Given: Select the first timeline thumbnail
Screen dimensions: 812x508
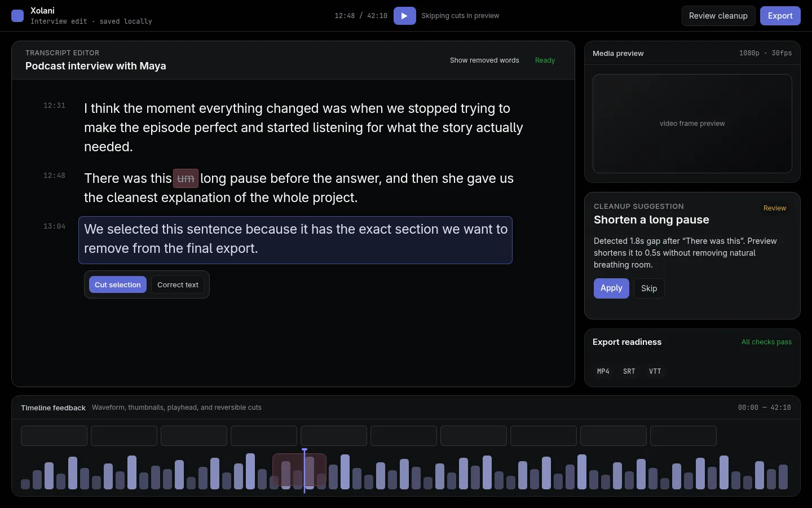Looking at the screenshot, I should pyautogui.click(x=54, y=436).
